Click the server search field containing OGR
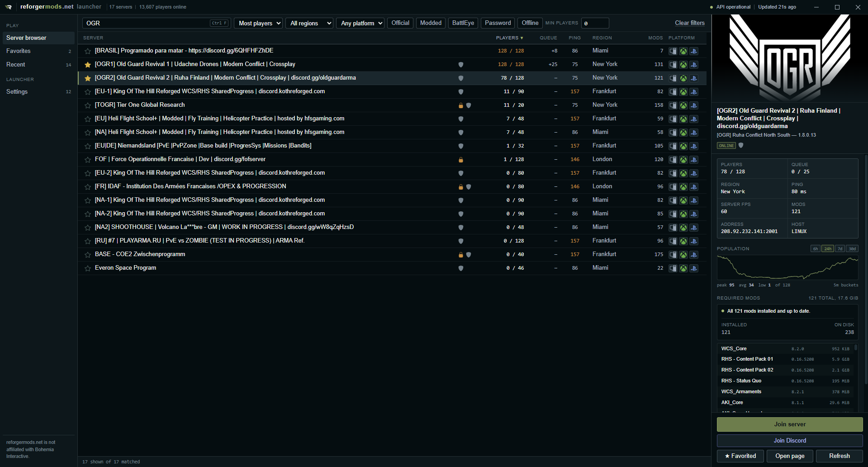 157,23
